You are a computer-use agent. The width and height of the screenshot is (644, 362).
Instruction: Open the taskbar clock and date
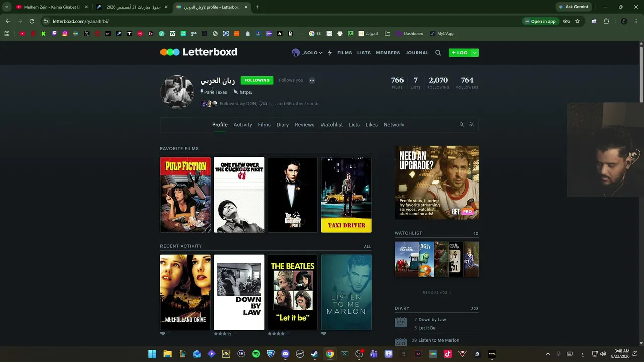[x=621, y=354]
